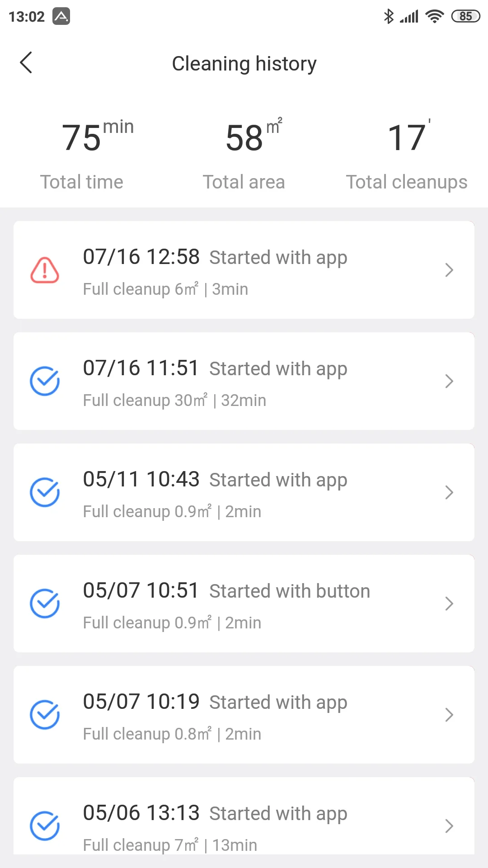Image resolution: width=488 pixels, height=868 pixels.
Task: Open the 05/11 10:43 chevron arrow
Action: tap(449, 492)
